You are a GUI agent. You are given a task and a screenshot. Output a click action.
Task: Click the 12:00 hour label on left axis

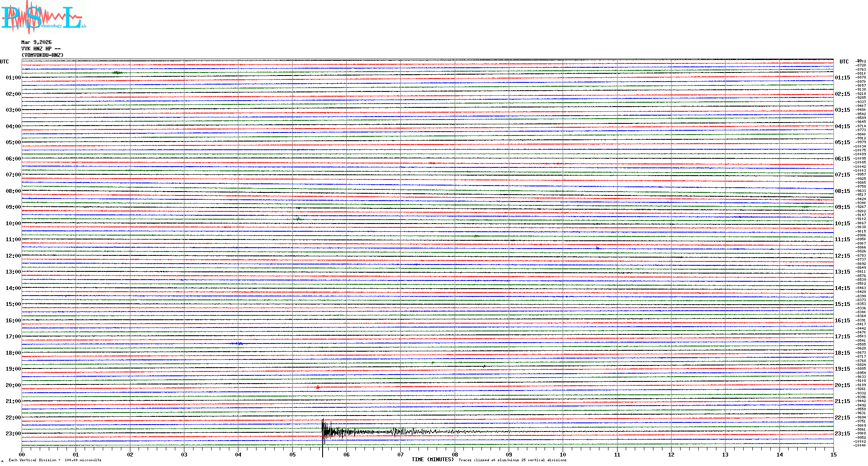point(13,256)
